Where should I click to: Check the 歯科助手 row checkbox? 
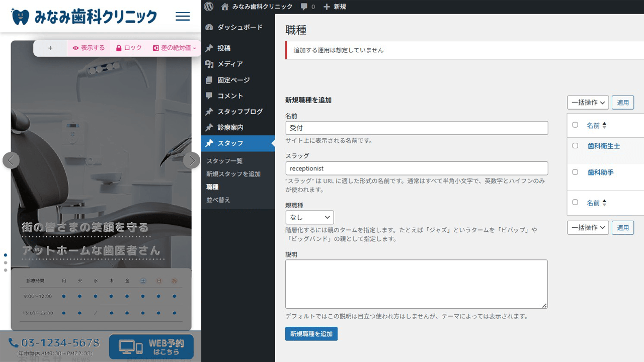point(575,172)
